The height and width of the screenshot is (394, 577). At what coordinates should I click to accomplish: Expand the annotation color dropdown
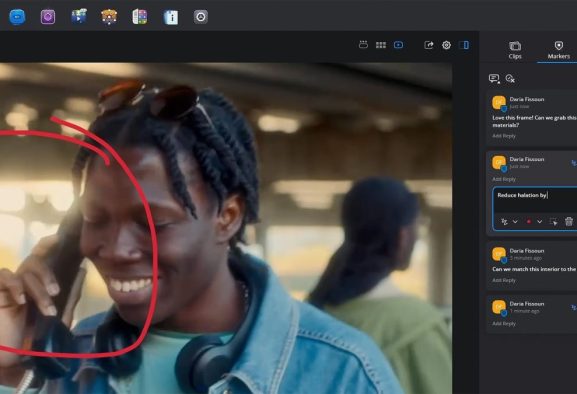click(539, 221)
